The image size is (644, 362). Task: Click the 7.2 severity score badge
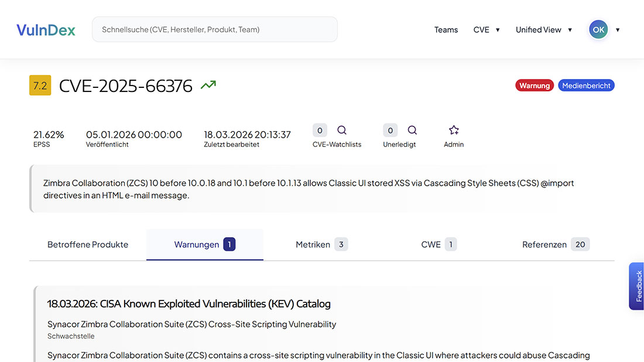(40, 85)
